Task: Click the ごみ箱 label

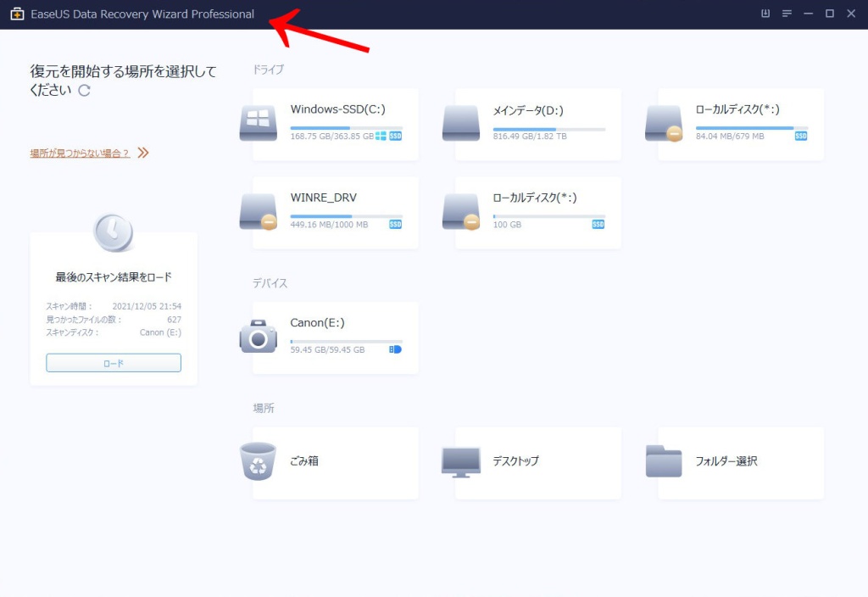Action: click(x=304, y=460)
